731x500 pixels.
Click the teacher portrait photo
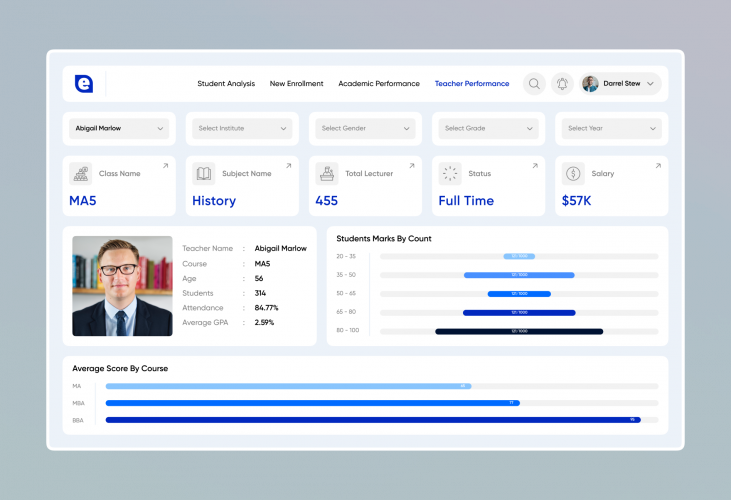(x=122, y=286)
